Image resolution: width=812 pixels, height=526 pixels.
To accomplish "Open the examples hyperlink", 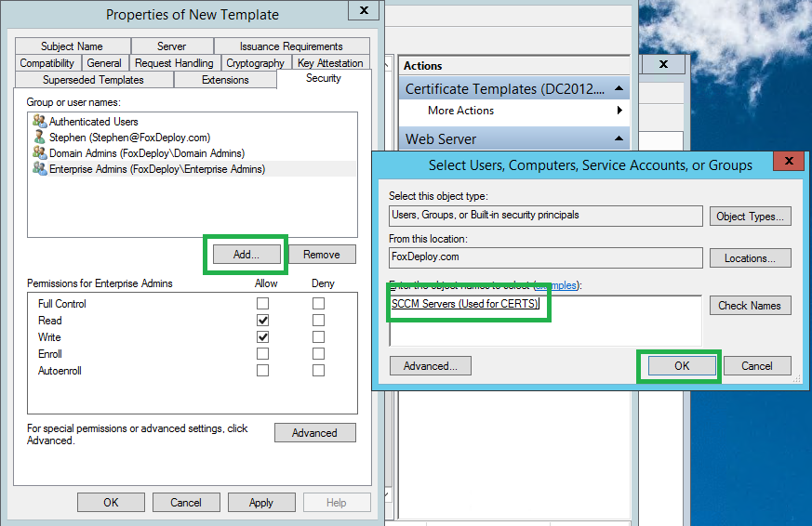I will coord(555,285).
